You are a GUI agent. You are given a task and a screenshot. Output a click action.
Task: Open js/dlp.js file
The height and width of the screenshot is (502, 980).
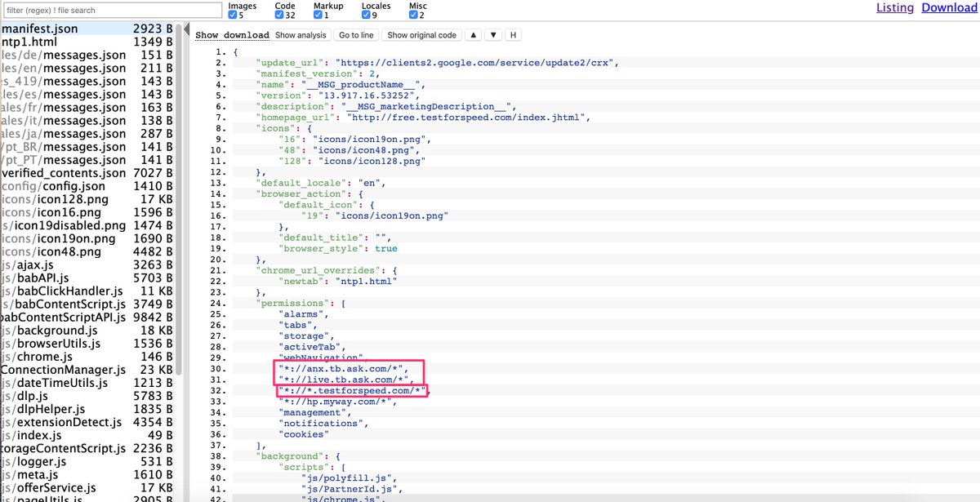coord(87,396)
